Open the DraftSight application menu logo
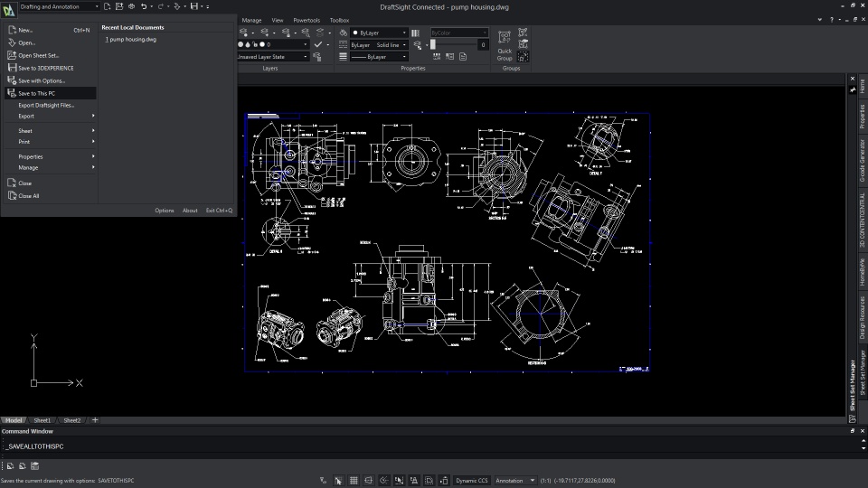This screenshot has height=488, width=868. (8, 10)
